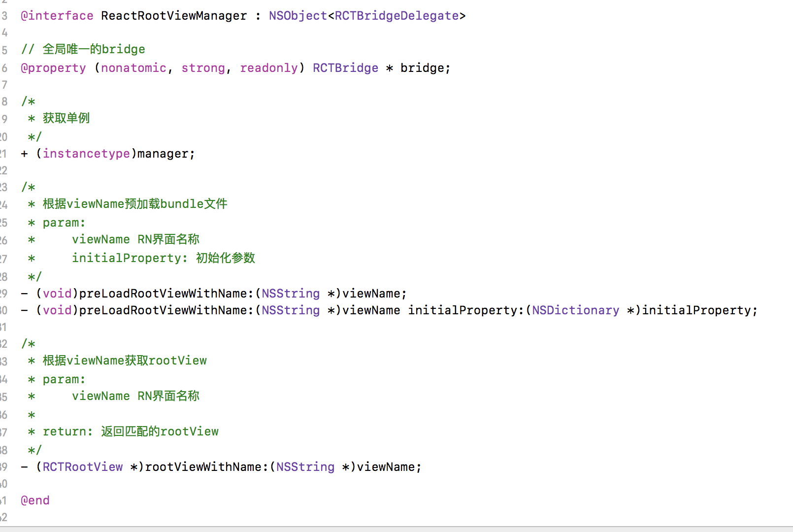
Task: Click the return: 返回匹配的rootView comment
Action: [x=131, y=432]
